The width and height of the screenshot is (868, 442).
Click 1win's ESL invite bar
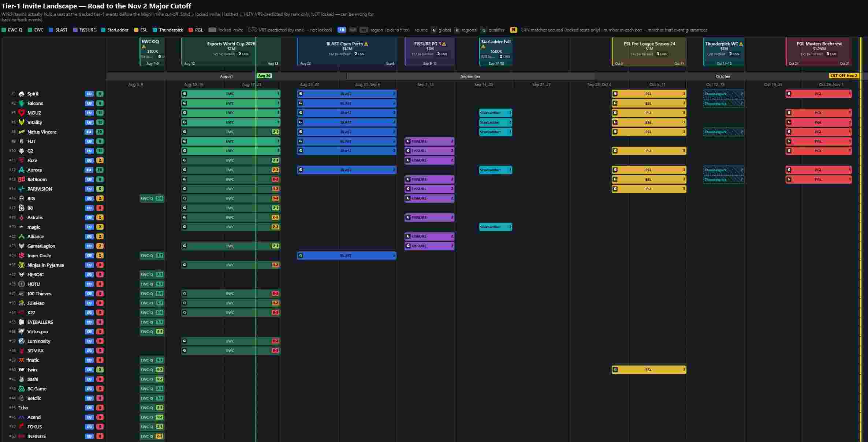(649, 370)
